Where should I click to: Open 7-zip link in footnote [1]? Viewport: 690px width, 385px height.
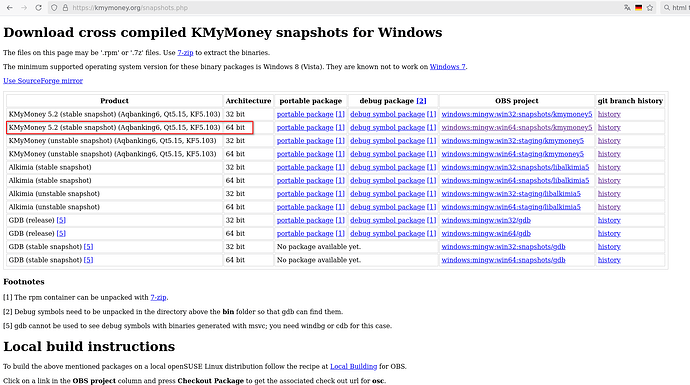tap(158, 297)
